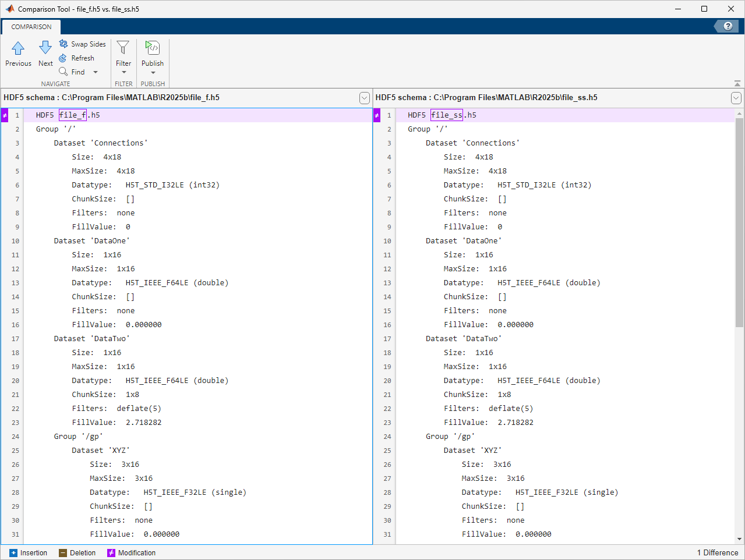The height and width of the screenshot is (560, 745).
Task: Toggle the Insertion legend indicator
Action: (15, 552)
